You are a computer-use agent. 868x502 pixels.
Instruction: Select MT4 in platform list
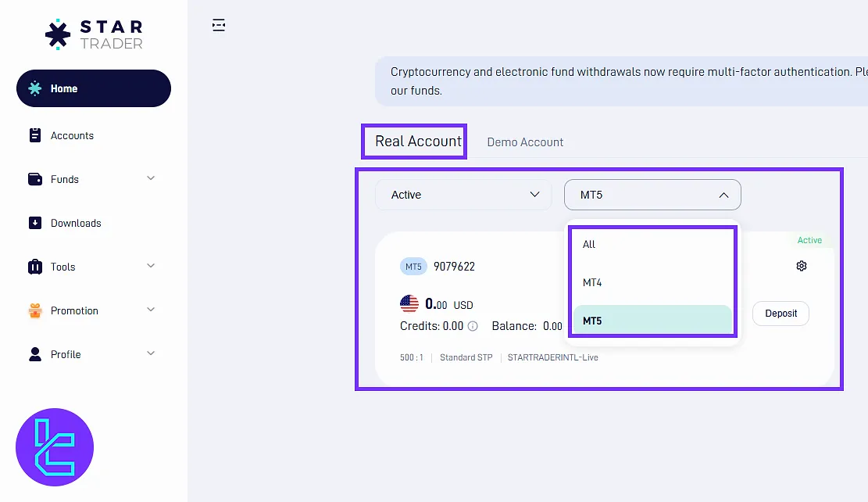pyautogui.click(x=652, y=282)
